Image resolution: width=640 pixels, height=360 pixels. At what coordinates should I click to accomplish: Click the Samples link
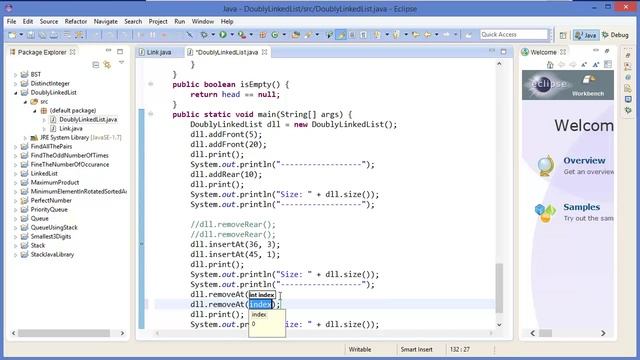pyautogui.click(x=581, y=207)
